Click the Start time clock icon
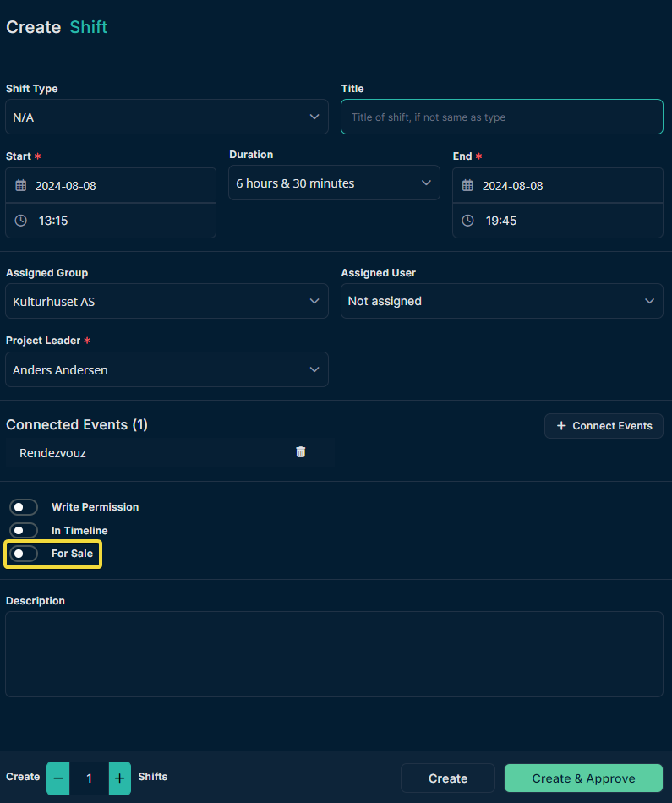The height and width of the screenshot is (803, 672). pos(20,221)
